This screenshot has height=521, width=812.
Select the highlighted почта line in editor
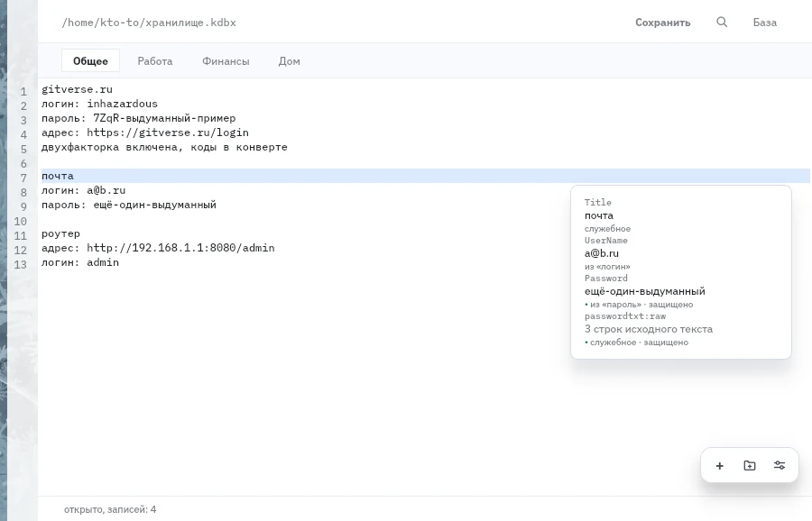pos(426,176)
